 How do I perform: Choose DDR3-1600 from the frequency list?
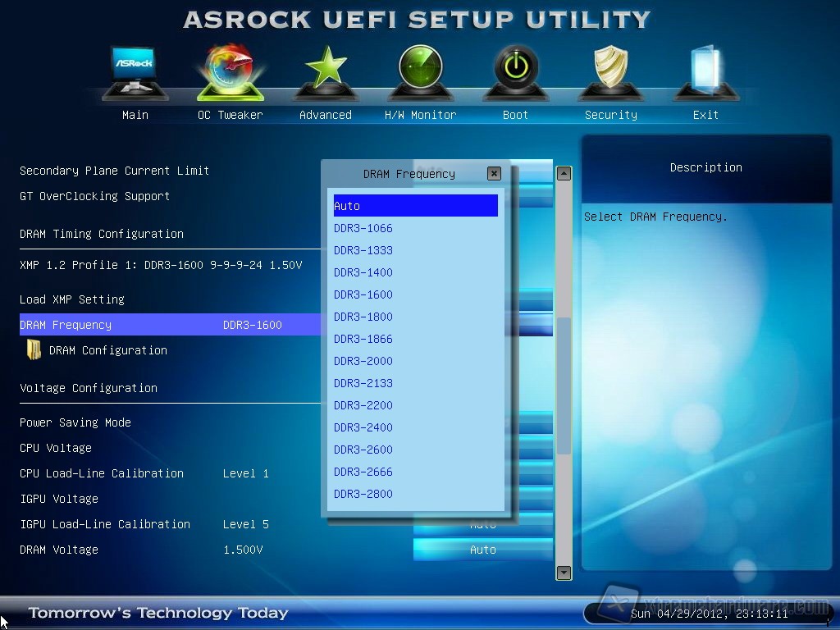pos(363,294)
